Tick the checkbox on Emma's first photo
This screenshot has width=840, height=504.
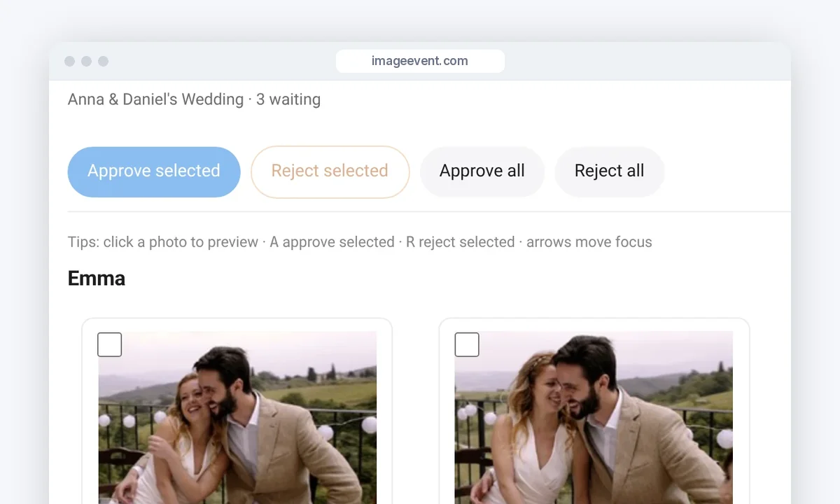click(109, 344)
